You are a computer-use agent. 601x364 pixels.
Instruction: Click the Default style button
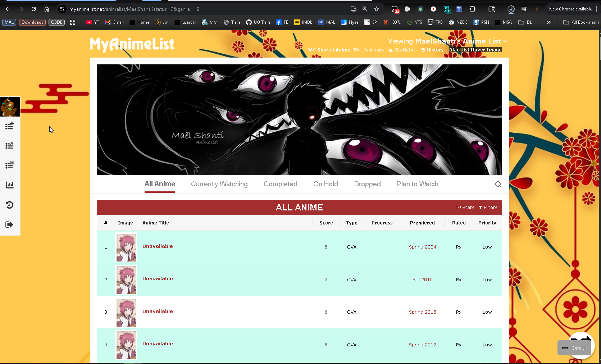(574, 348)
